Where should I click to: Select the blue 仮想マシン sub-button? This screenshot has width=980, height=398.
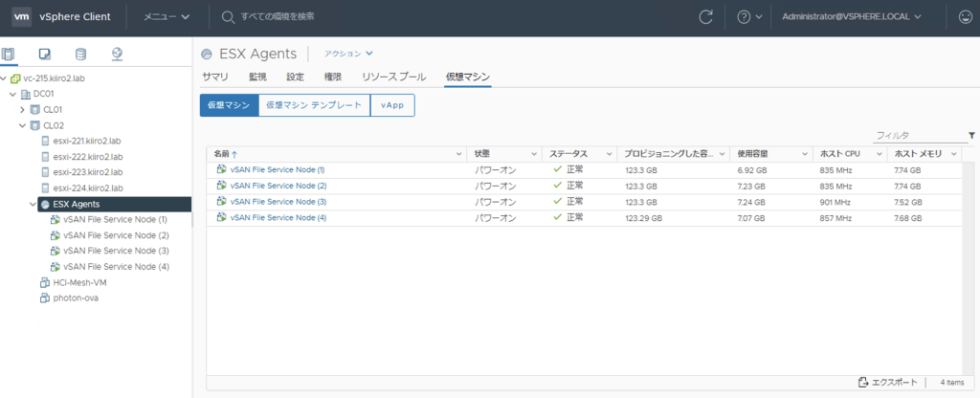pyautogui.click(x=229, y=105)
